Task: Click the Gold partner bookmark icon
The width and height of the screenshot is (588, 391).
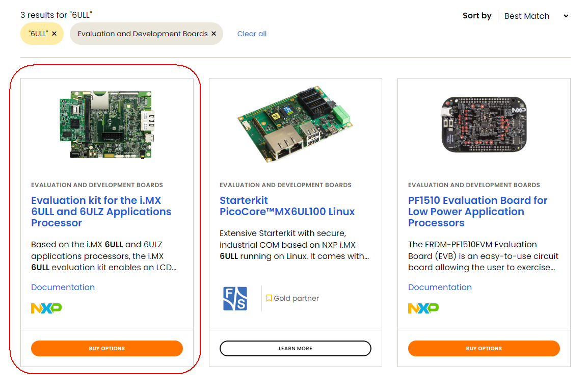Action: coord(269,298)
